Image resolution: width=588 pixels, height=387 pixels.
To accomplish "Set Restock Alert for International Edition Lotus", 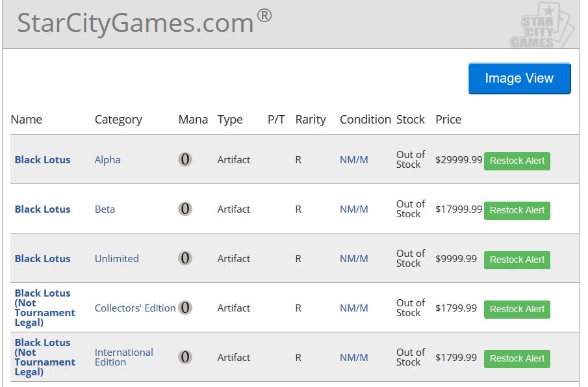I will click(517, 358).
